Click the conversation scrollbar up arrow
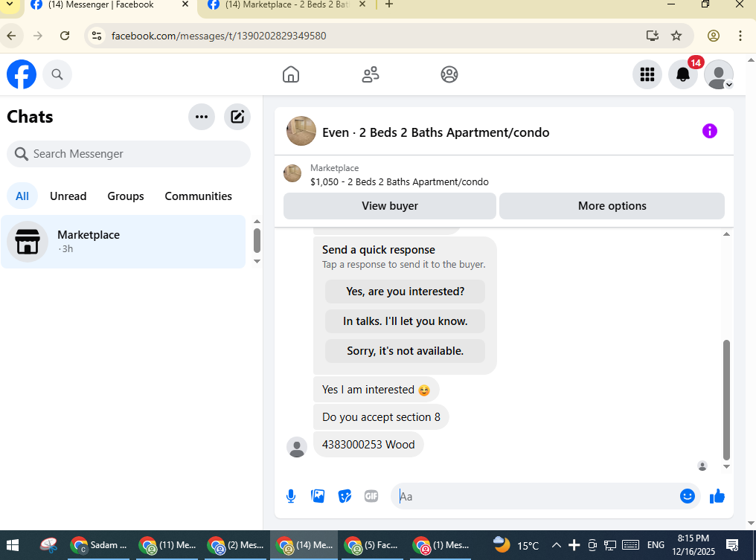Image resolution: width=756 pixels, height=560 pixels. click(726, 234)
